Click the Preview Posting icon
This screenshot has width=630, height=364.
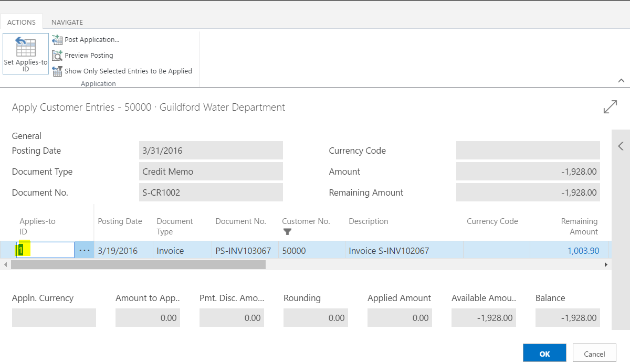(58, 55)
